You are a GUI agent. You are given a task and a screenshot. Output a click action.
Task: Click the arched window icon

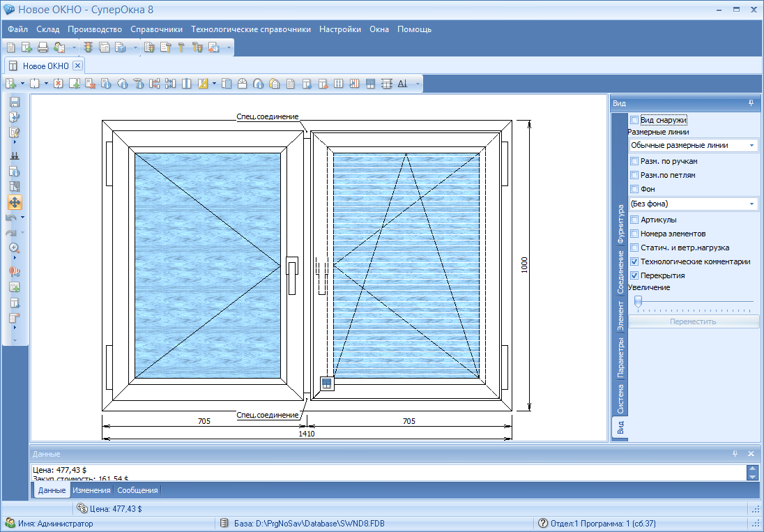242,84
